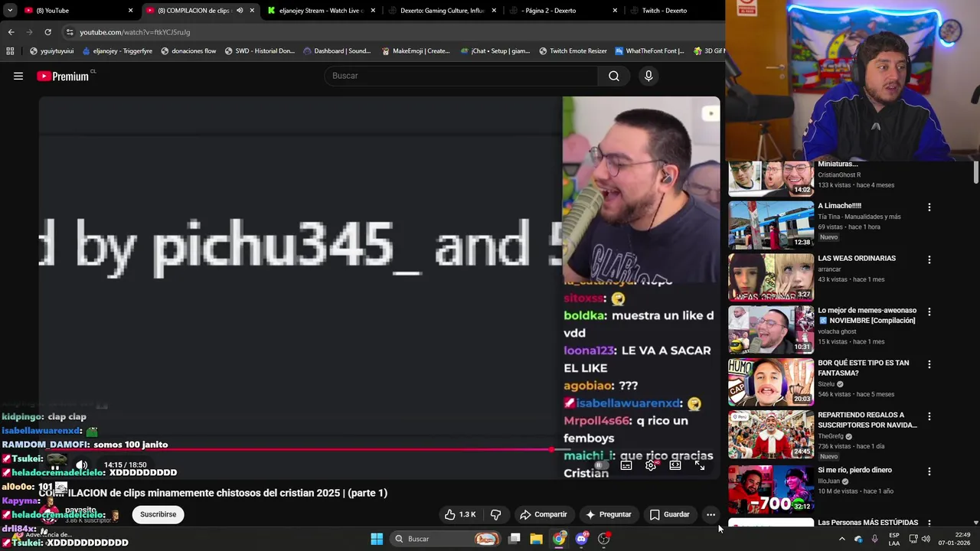Open options for REPARTIENDO REGALOS video
The height and width of the screenshot is (551, 980).
929,417
